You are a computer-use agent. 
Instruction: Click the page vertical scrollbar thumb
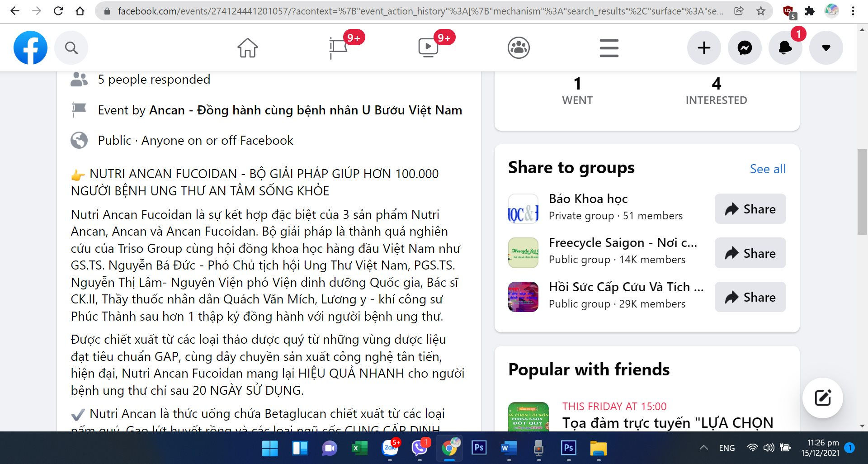click(x=862, y=192)
